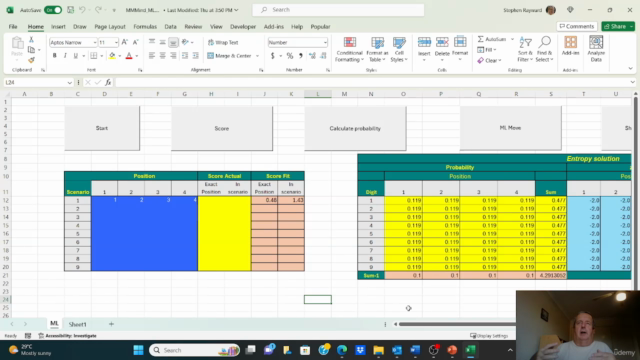
Task: Decrease decimal places
Action: (x=323, y=56)
